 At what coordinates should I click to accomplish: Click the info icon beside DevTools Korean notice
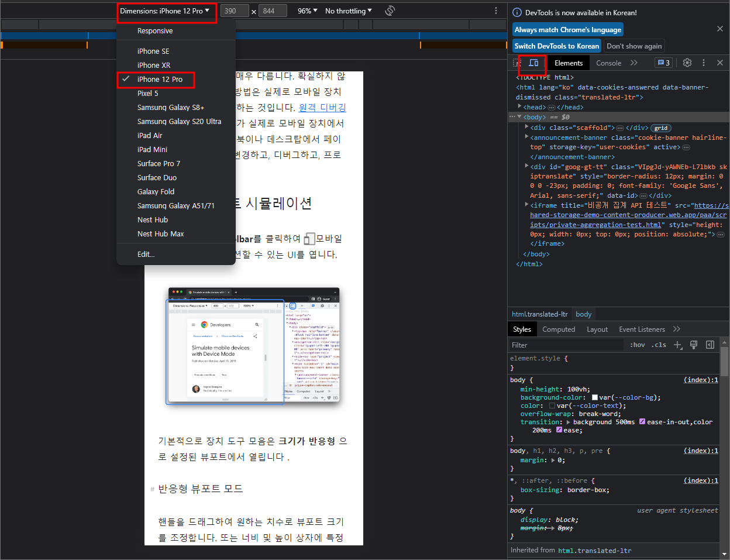point(517,12)
